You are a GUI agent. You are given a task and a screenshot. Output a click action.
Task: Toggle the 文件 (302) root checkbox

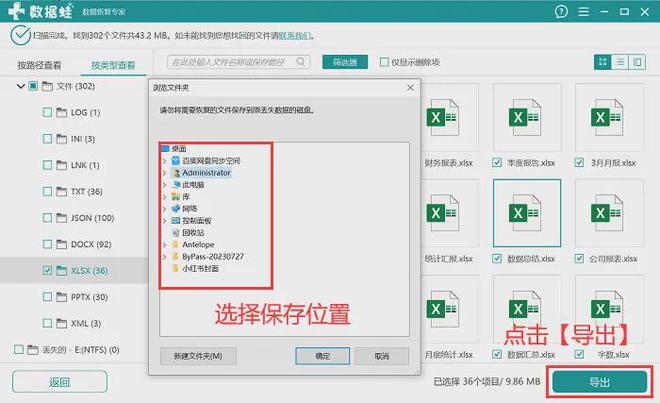pyautogui.click(x=33, y=86)
